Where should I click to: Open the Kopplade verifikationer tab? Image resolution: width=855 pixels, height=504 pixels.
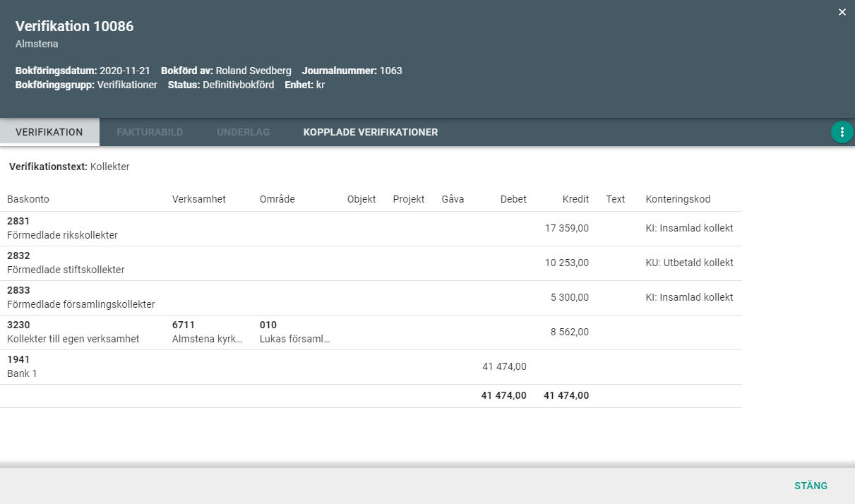click(x=371, y=132)
